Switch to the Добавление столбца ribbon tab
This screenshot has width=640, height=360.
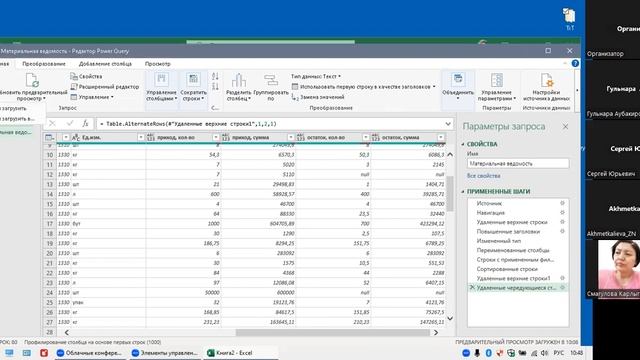(105, 64)
